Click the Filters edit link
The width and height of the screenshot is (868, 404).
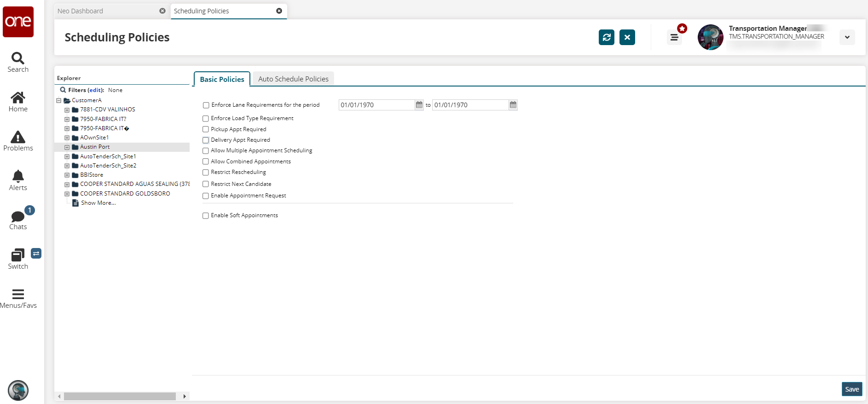click(x=96, y=90)
